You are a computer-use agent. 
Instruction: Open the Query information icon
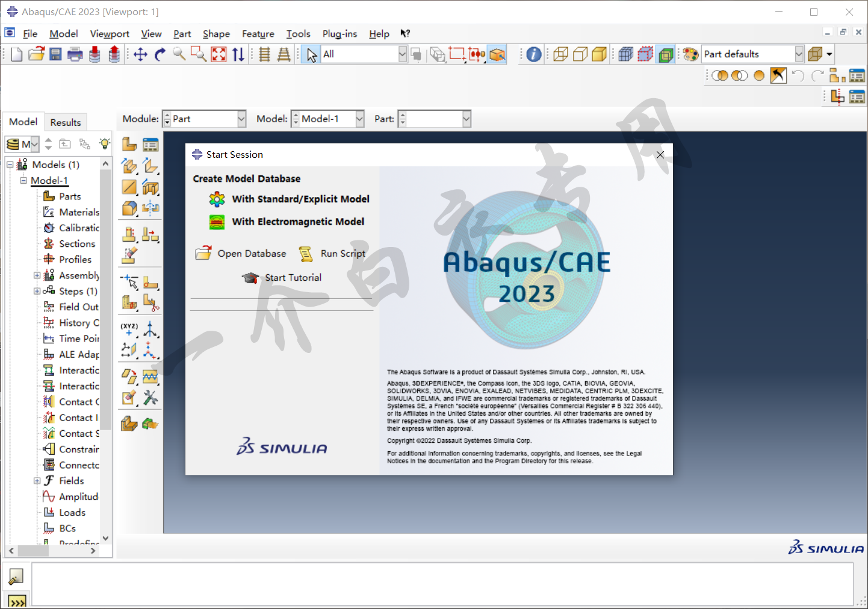tap(534, 54)
